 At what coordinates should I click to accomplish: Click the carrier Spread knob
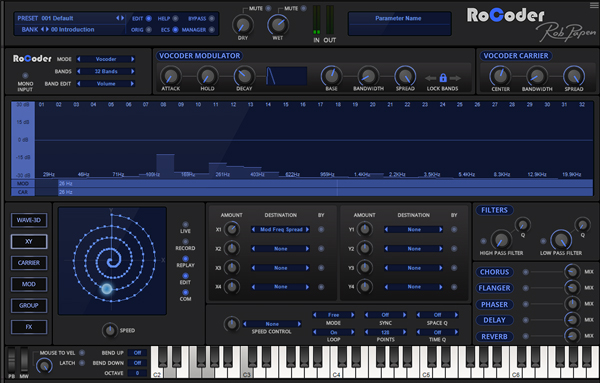coord(574,76)
